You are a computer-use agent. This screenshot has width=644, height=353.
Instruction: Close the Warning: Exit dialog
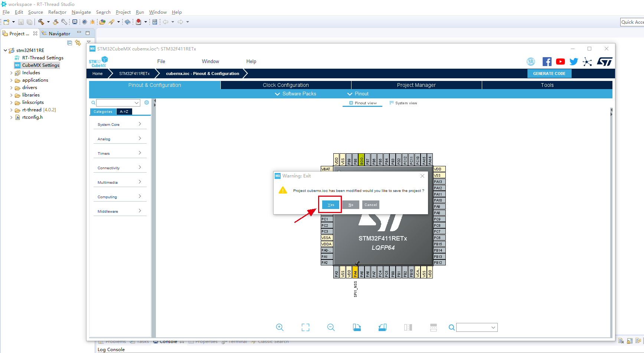(x=422, y=176)
